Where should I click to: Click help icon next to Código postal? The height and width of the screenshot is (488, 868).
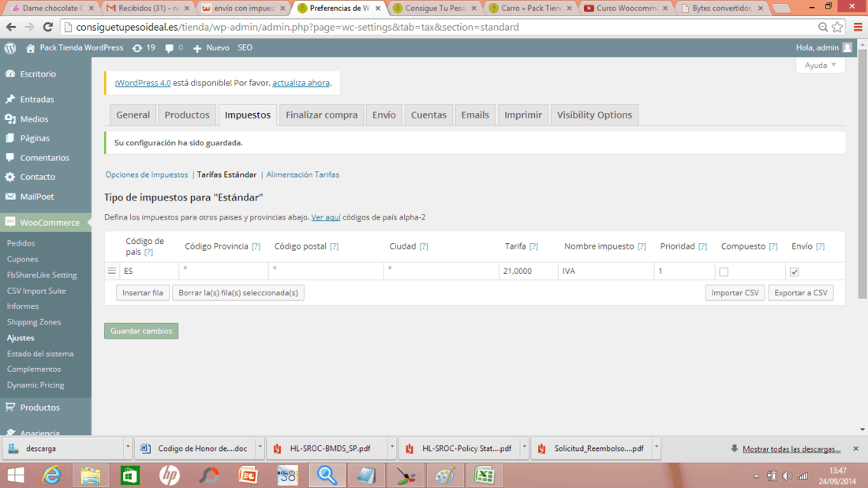click(334, 246)
